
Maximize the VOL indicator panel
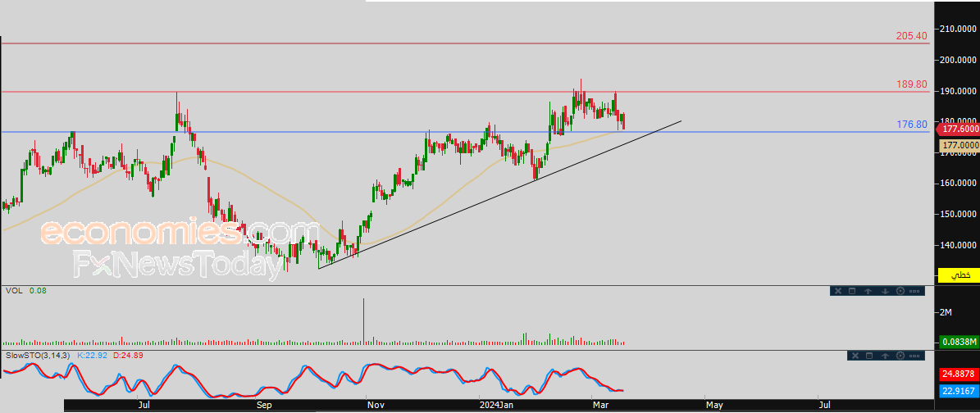click(852, 291)
